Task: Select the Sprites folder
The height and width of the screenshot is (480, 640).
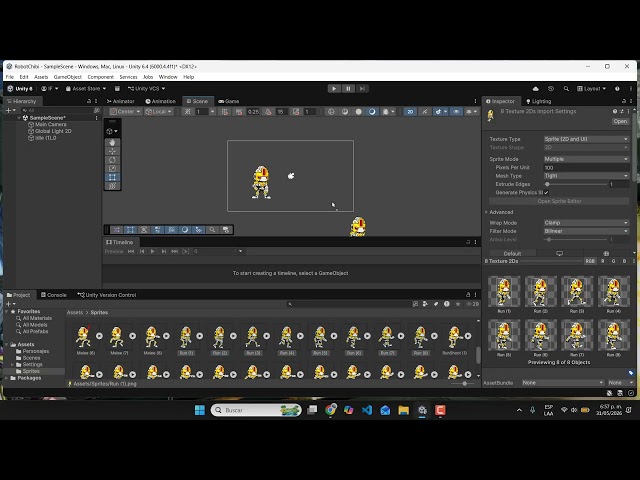Action: coord(31,371)
